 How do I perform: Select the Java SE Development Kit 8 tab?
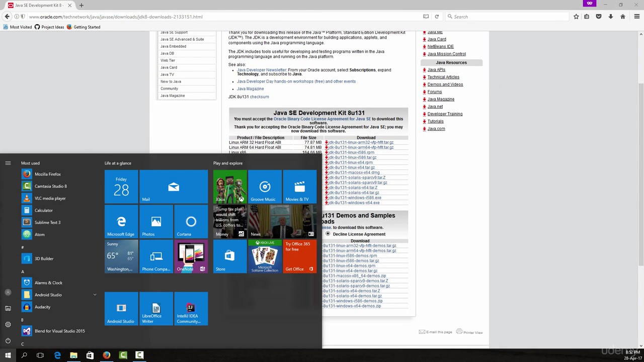pos(38,5)
